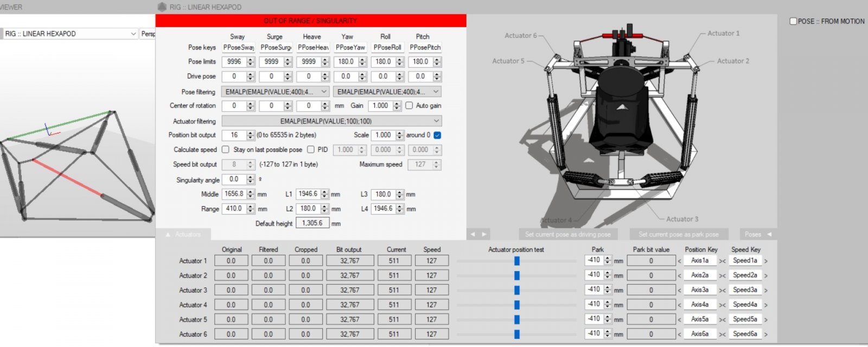Click right arrow beside Set current pose button
868x347 pixels.
coord(484,234)
